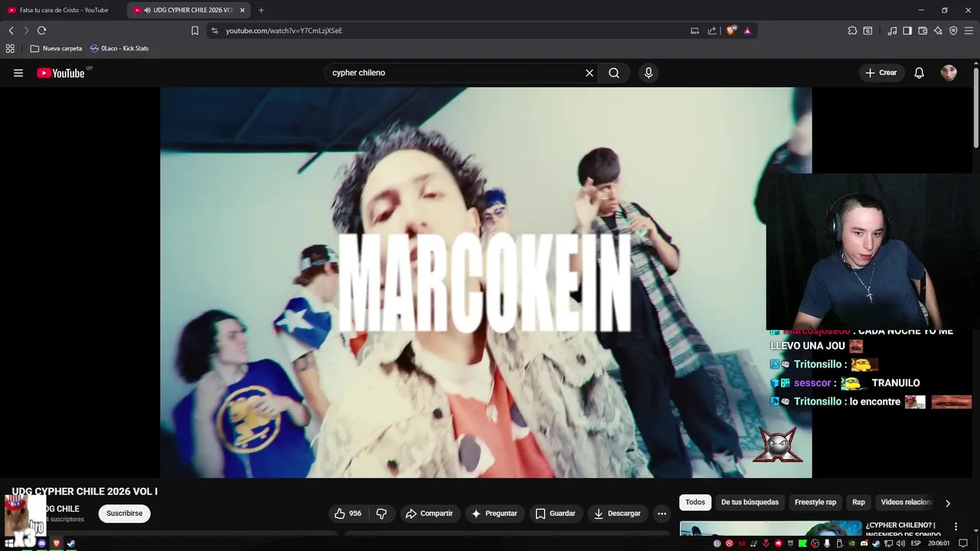This screenshot has width=980, height=551.
Task: Select the Todos filter chip
Action: (695, 502)
